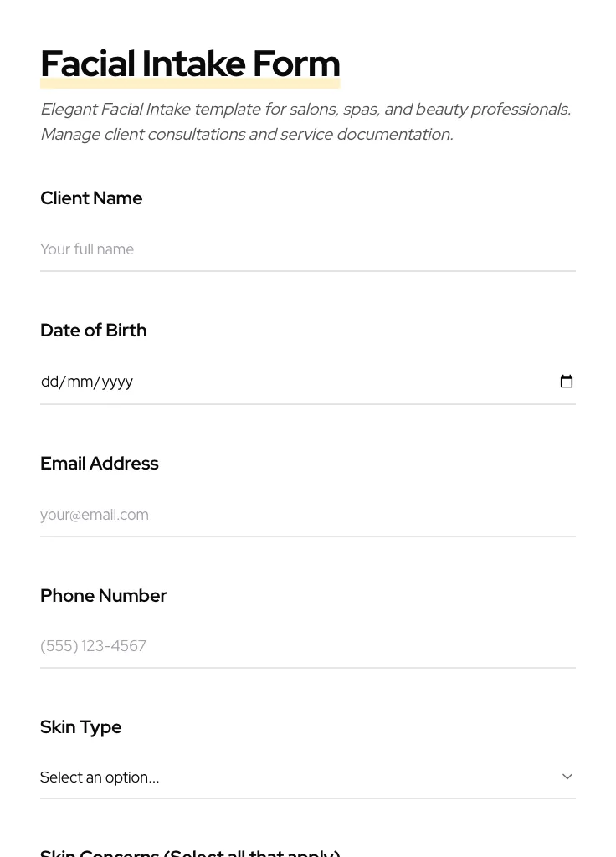Select the 'yyyy' year segment of date
The width and height of the screenshot is (616, 857).
coord(117,382)
